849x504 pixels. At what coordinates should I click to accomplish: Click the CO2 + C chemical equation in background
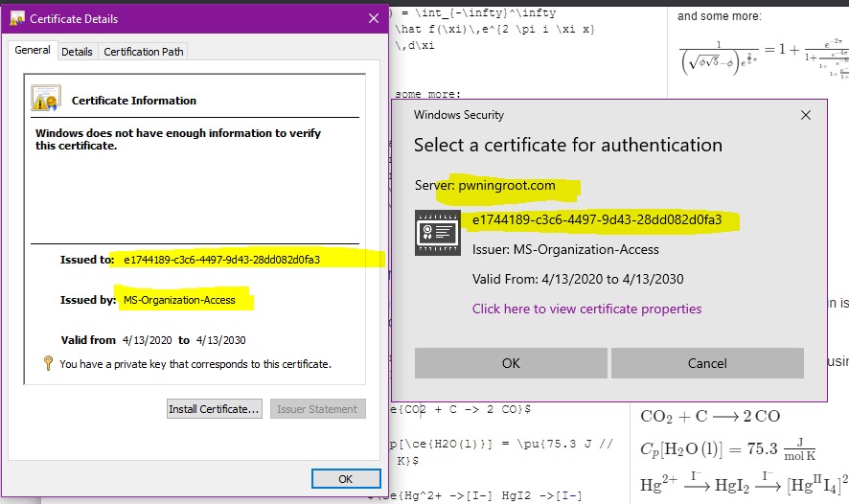[710, 416]
